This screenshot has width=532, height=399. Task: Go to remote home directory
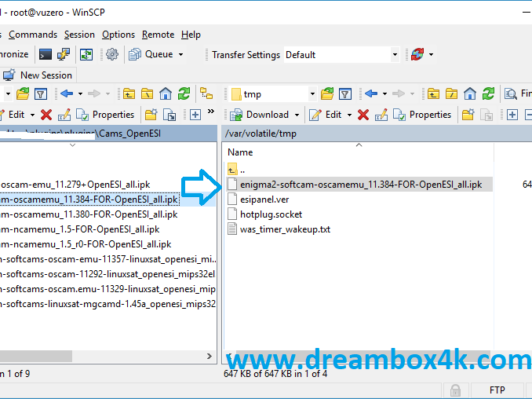point(470,93)
